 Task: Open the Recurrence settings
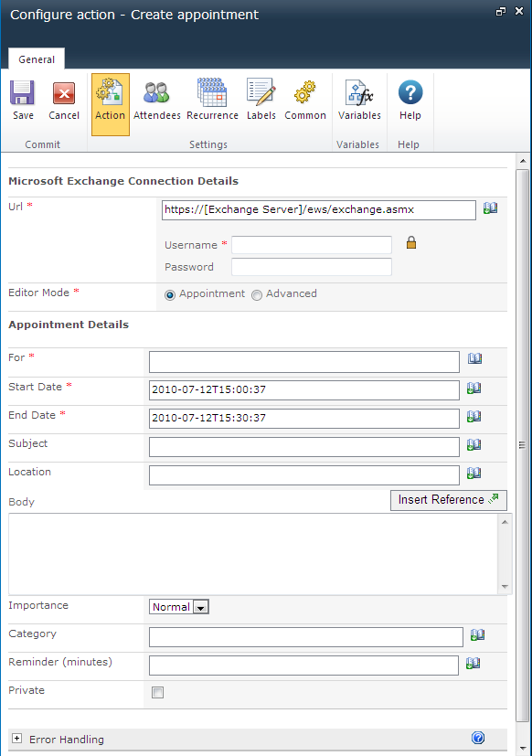(x=212, y=101)
